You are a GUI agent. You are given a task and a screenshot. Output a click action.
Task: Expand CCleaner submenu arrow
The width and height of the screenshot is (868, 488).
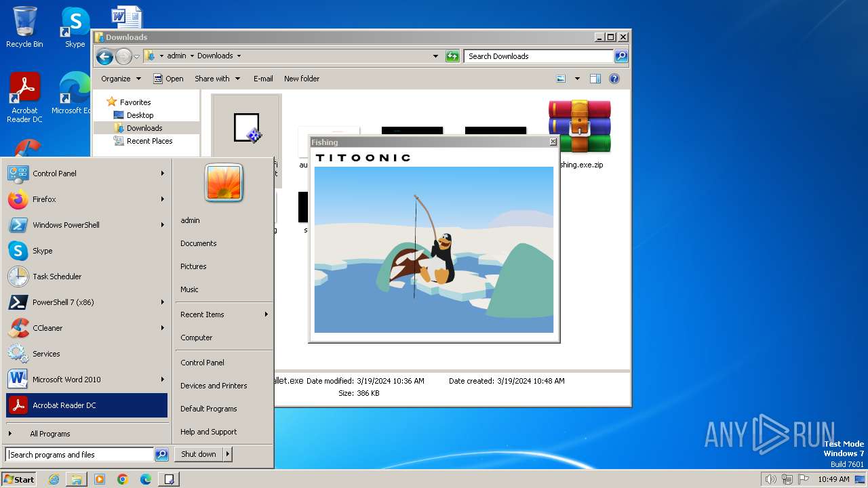click(163, 328)
